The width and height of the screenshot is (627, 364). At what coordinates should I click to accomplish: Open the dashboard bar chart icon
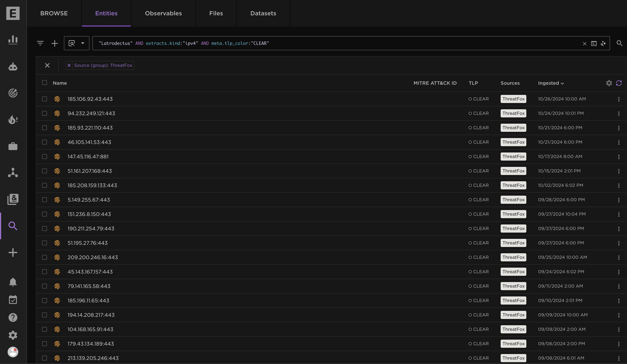[x=13, y=40]
